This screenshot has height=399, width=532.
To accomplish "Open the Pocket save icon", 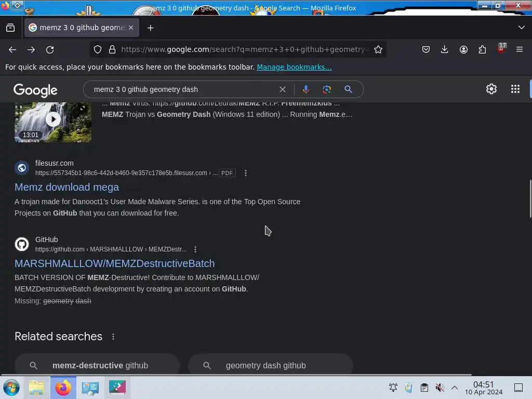I will 426,49.
